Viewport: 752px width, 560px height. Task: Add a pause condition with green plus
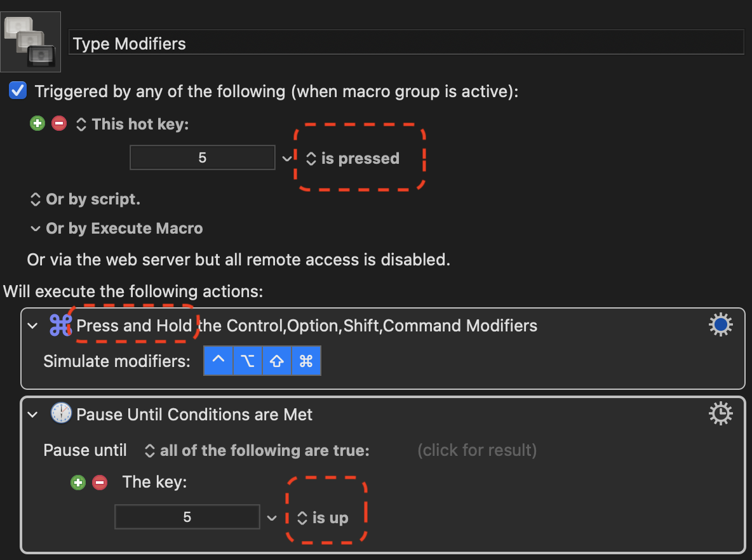(78, 483)
